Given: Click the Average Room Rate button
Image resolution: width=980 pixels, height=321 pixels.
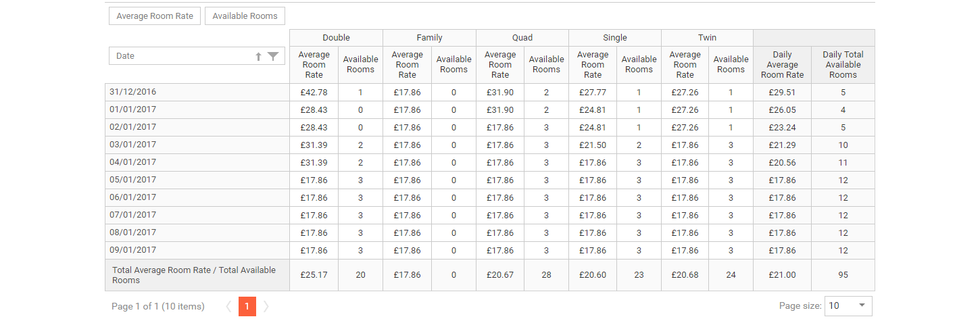Looking at the screenshot, I should [x=155, y=16].
